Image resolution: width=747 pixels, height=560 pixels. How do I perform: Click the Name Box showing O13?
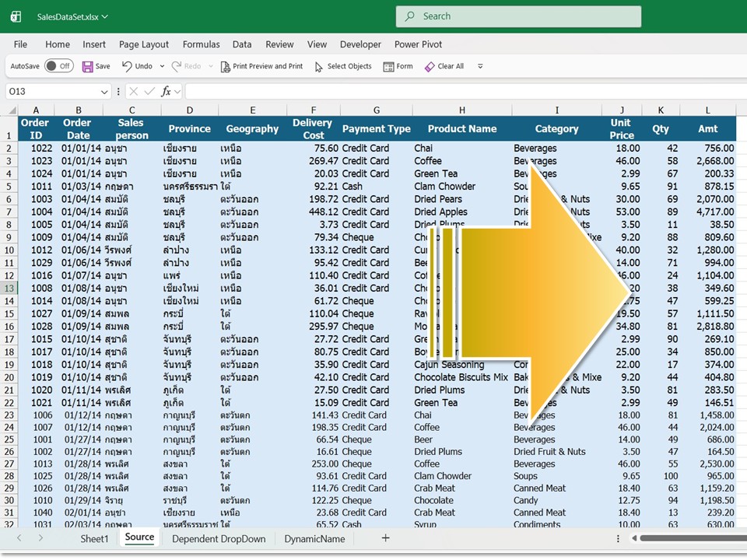point(52,92)
